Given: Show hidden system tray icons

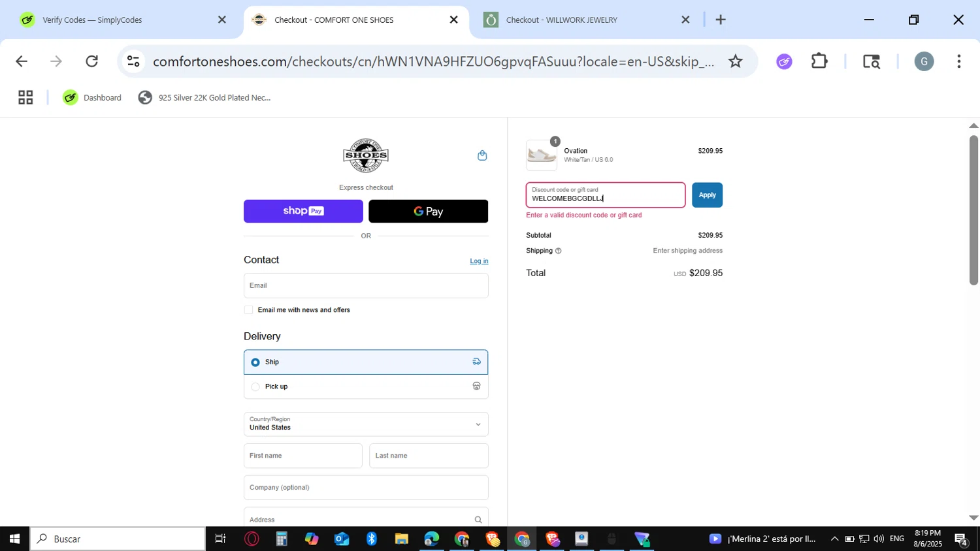Looking at the screenshot, I should coord(834,539).
